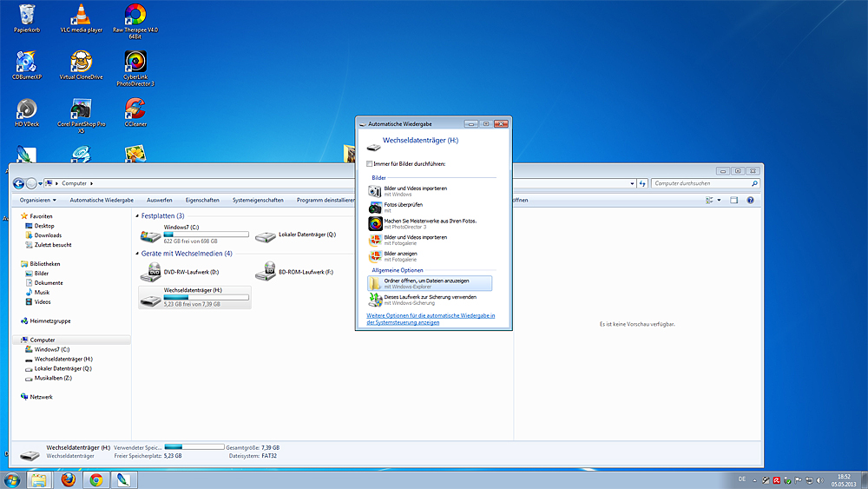Select Downloads in Favoriten sidebar
The image size is (868, 489).
click(x=48, y=235)
